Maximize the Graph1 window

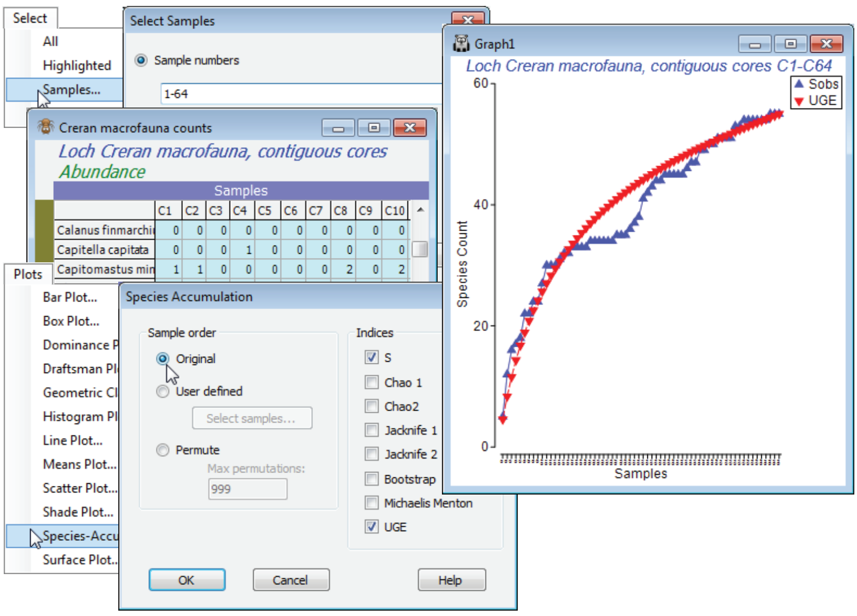(x=790, y=44)
